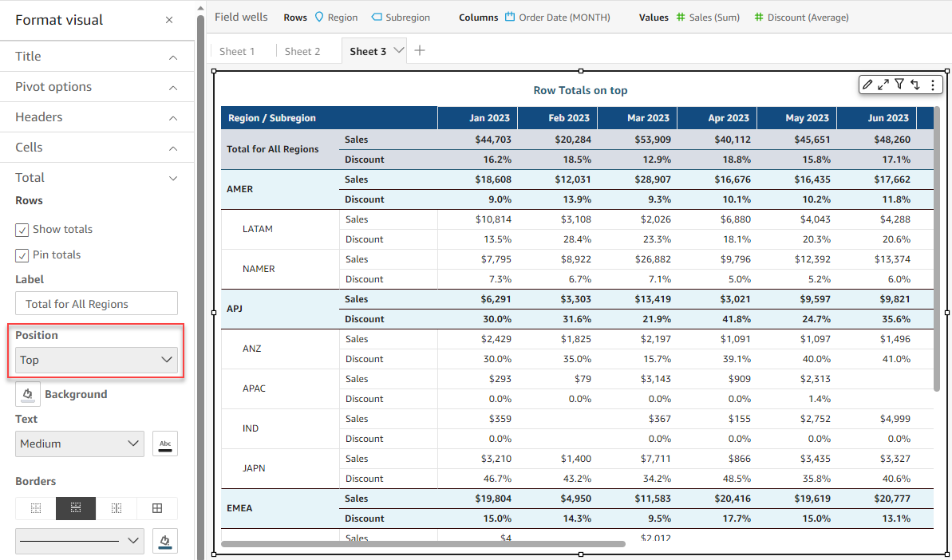Switch to Sheet 2 tab

pos(302,52)
